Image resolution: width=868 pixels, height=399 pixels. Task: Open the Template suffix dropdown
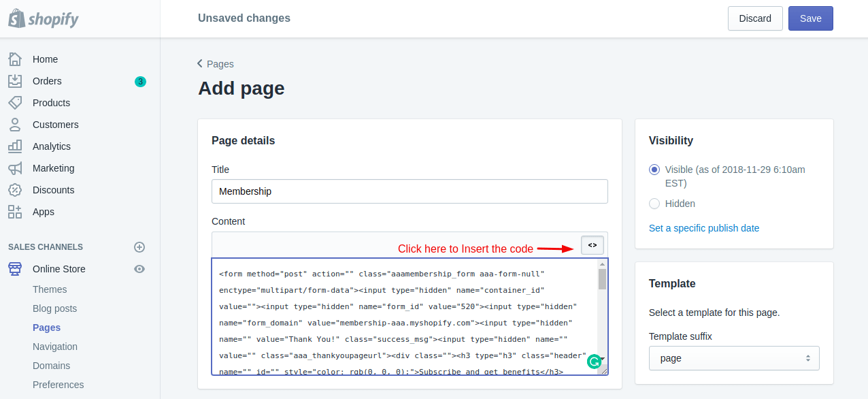[x=733, y=358]
